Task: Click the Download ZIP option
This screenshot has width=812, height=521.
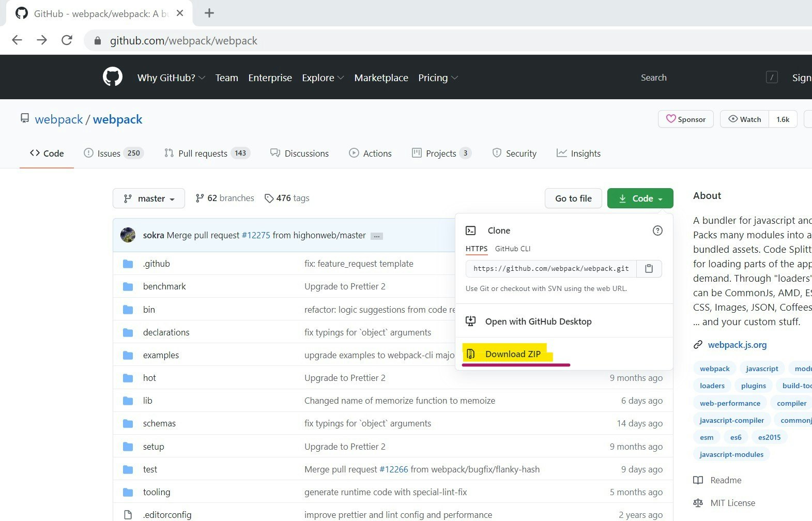Action: tap(513, 354)
